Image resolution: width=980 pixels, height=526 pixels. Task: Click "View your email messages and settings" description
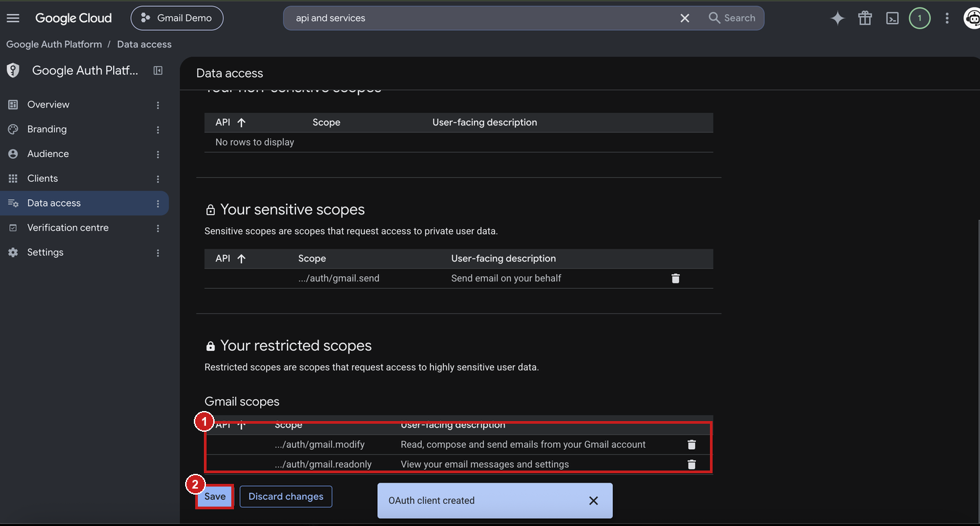click(x=485, y=465)
